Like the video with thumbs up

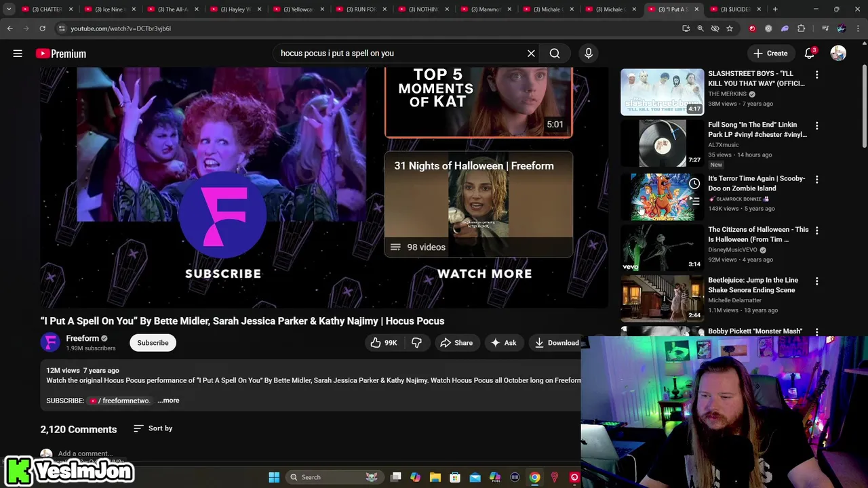383,343
